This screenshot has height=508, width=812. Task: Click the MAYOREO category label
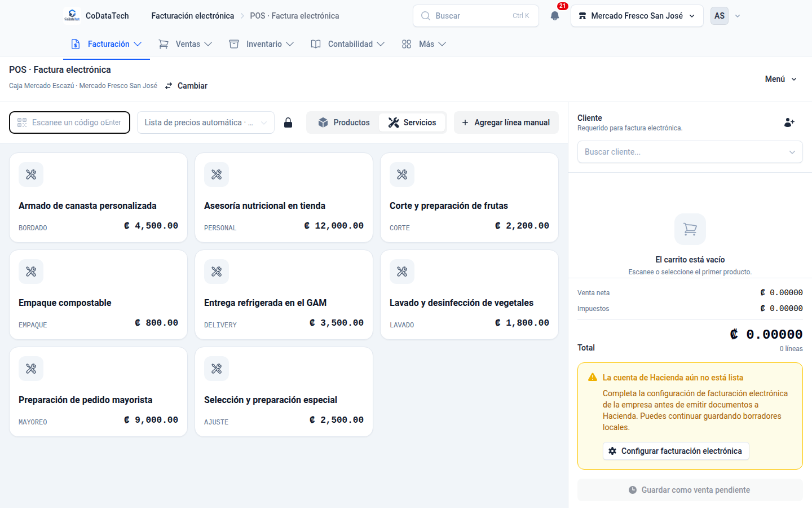coord(33,422)
